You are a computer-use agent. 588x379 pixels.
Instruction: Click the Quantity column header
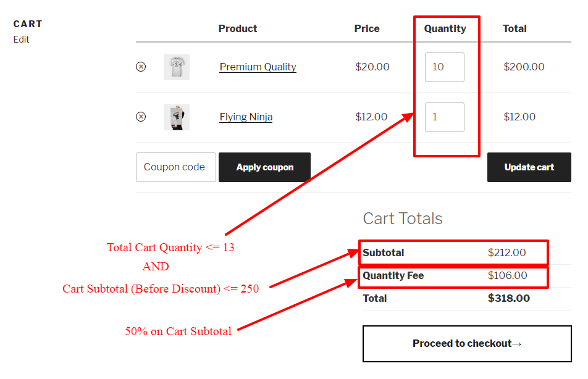(445, 28)
